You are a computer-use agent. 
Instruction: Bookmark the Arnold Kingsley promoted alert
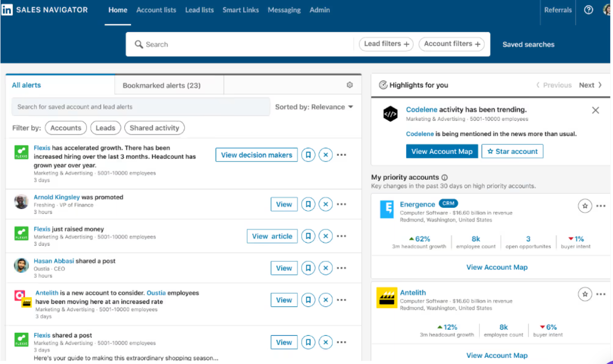[x=308, y=204]
